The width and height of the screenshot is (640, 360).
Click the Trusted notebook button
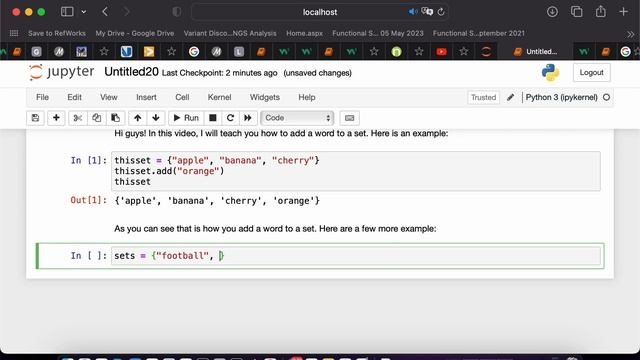(x=483, y=98)
